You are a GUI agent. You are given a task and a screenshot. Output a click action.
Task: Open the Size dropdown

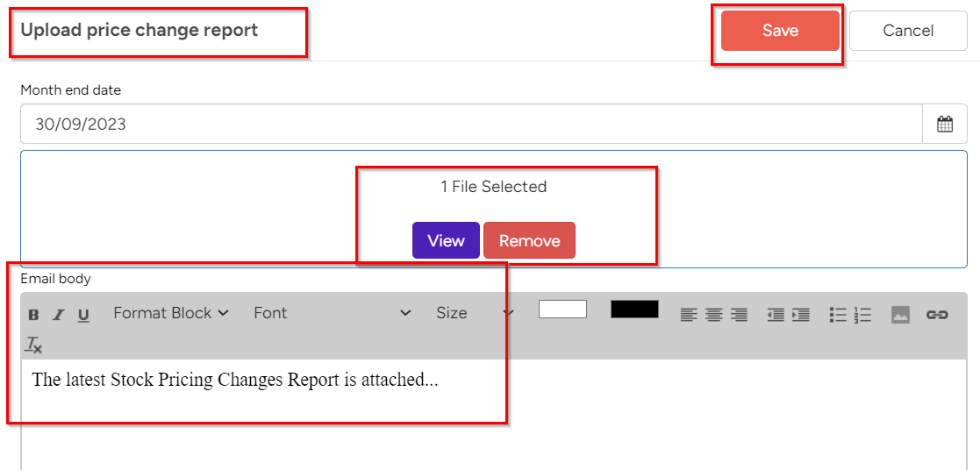point(475,313)
